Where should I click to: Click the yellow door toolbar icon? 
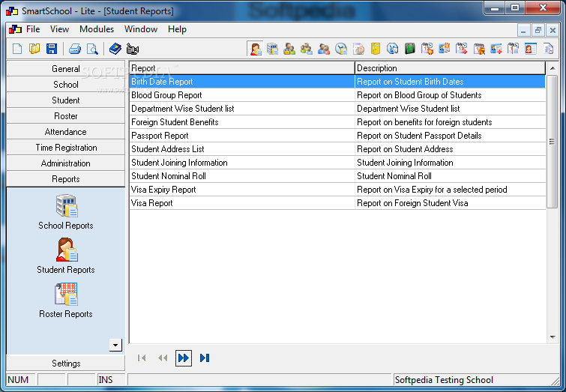click(x=376, y=49)
